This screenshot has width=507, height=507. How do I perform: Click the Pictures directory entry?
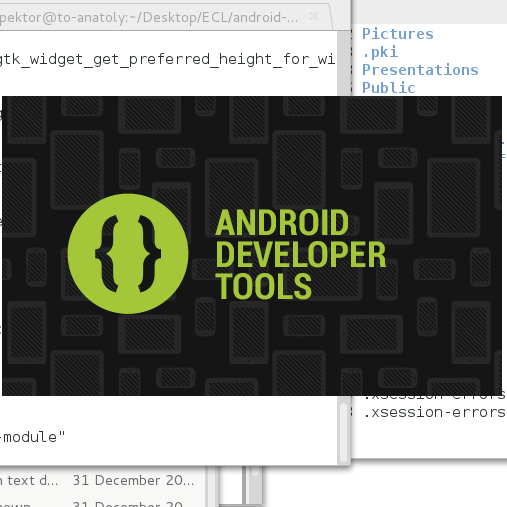tap(398, 34)
